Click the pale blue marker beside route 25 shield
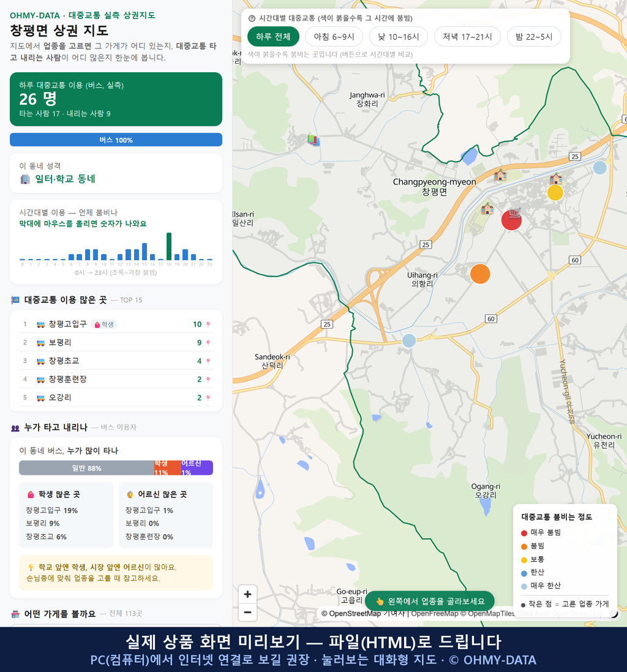 (599, 168)
